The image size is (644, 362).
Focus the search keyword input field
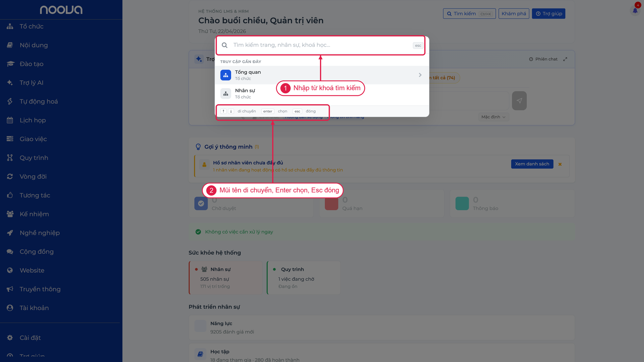pyautogui.click(x=322, y=45)
